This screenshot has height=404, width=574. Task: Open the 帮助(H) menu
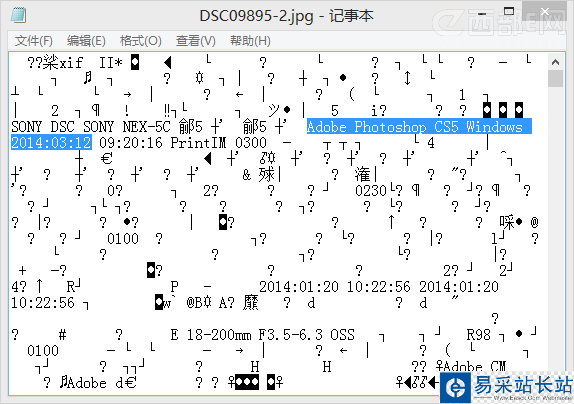[x=250, y=41]
